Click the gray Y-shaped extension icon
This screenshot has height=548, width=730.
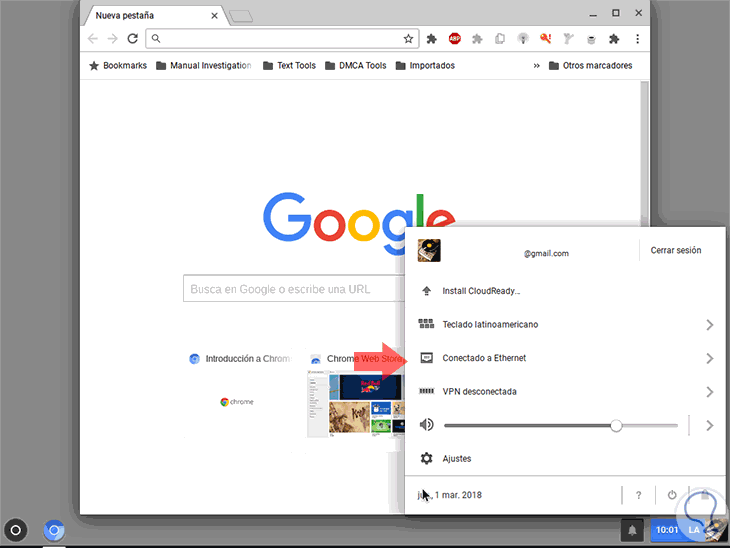coord(568,39)
